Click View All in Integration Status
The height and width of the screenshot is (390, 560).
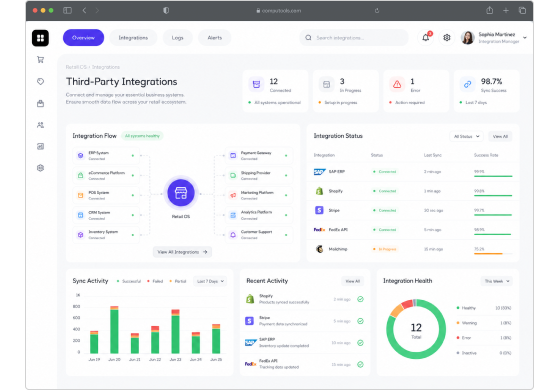tap(500, 136)
